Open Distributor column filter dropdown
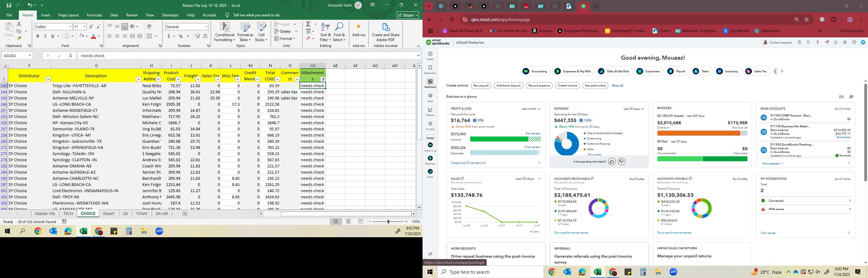The width and height of the screenshot is (868, 278). pyautogui.click(x=48, y=79)
